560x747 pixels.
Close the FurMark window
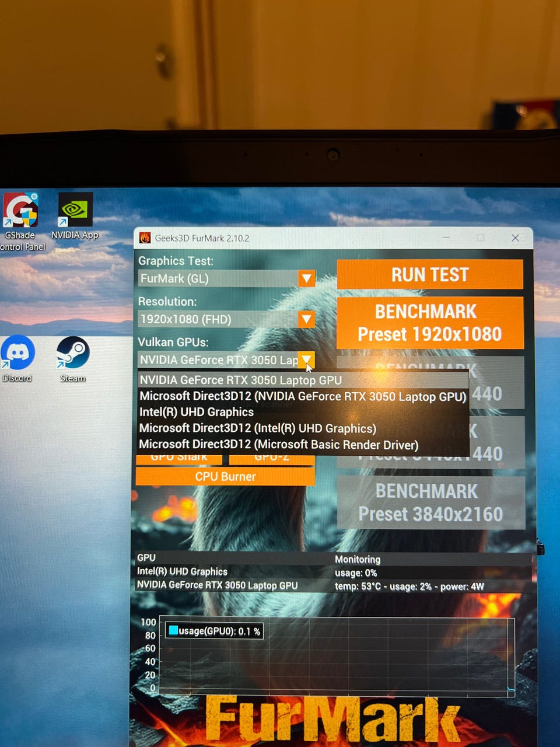[515, 238]
